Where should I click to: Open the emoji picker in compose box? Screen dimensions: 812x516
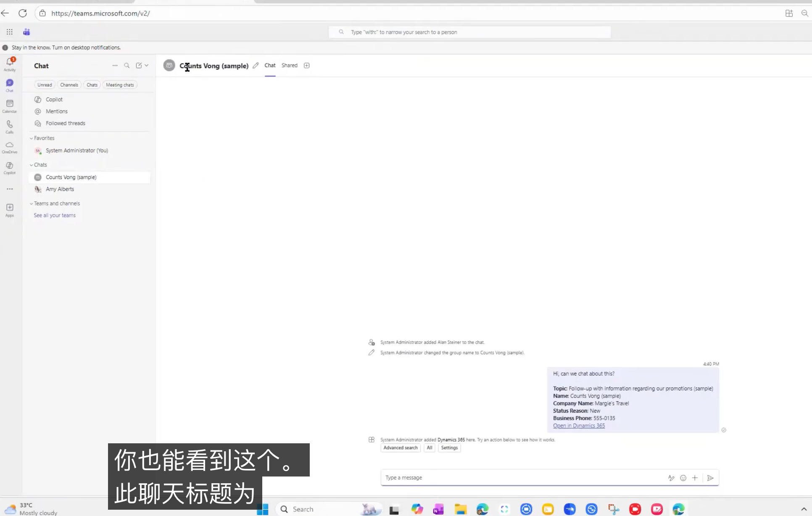(683, 478)
